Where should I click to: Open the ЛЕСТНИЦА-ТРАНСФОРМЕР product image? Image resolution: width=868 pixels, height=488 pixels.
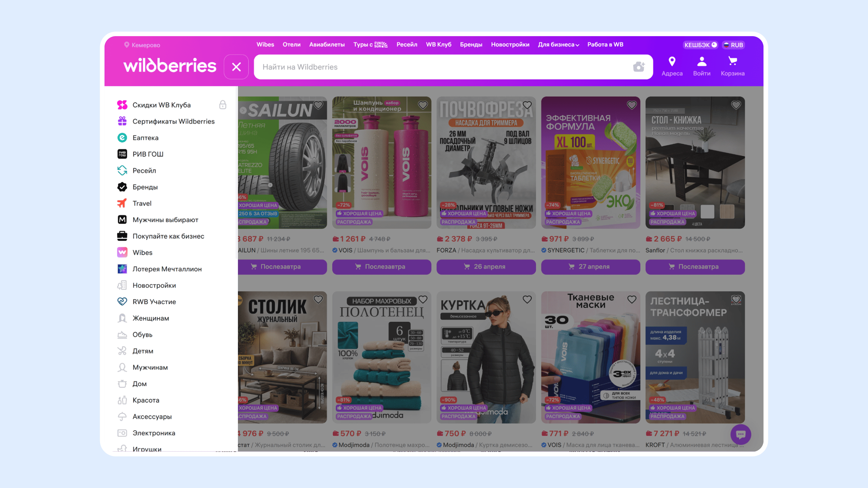pos(695,357)
